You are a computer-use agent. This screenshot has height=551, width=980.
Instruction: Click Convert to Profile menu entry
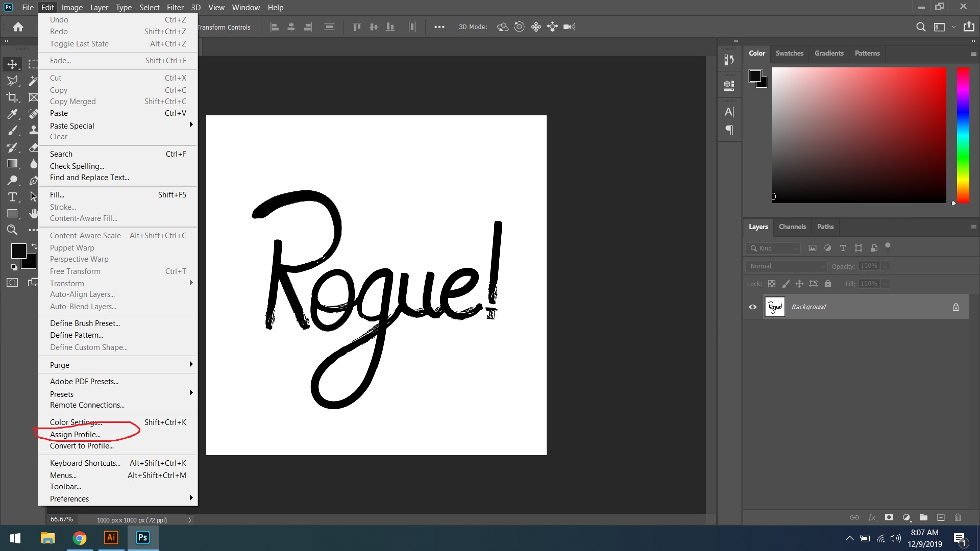[82, 446]
